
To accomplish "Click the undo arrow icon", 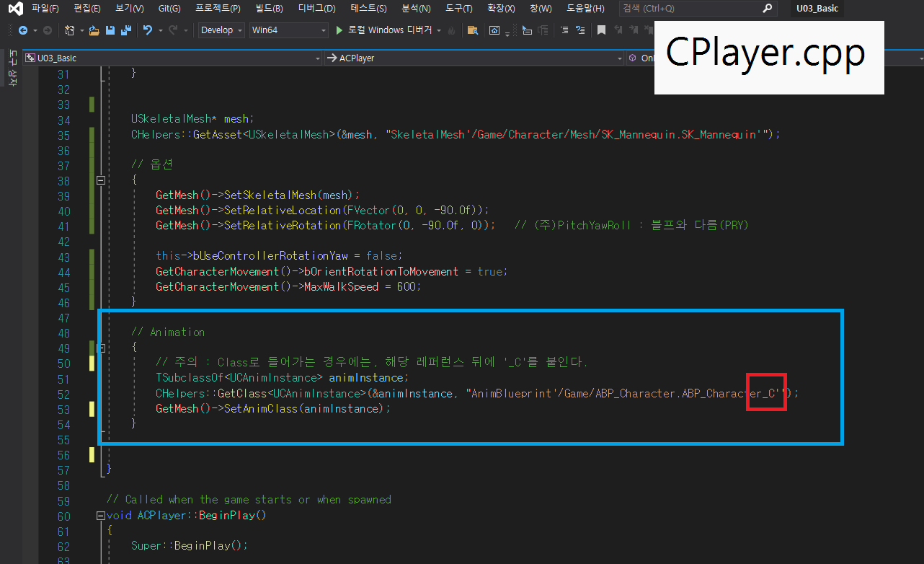I will point(148,30).
